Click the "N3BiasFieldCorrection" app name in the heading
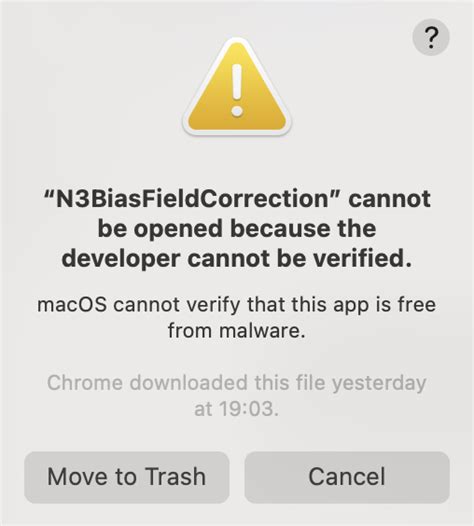The height and width of the screenshot is (526, 474). (x=192, y=199)
